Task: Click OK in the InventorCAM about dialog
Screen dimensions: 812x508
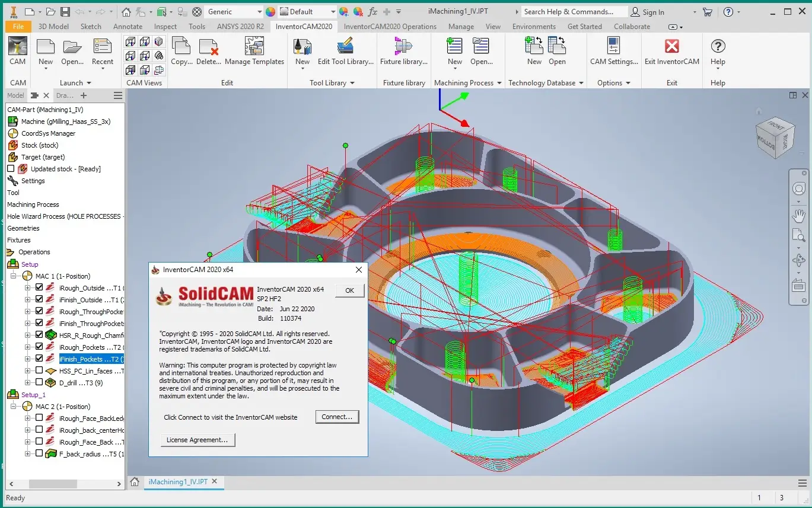Action: click(349, 290)
